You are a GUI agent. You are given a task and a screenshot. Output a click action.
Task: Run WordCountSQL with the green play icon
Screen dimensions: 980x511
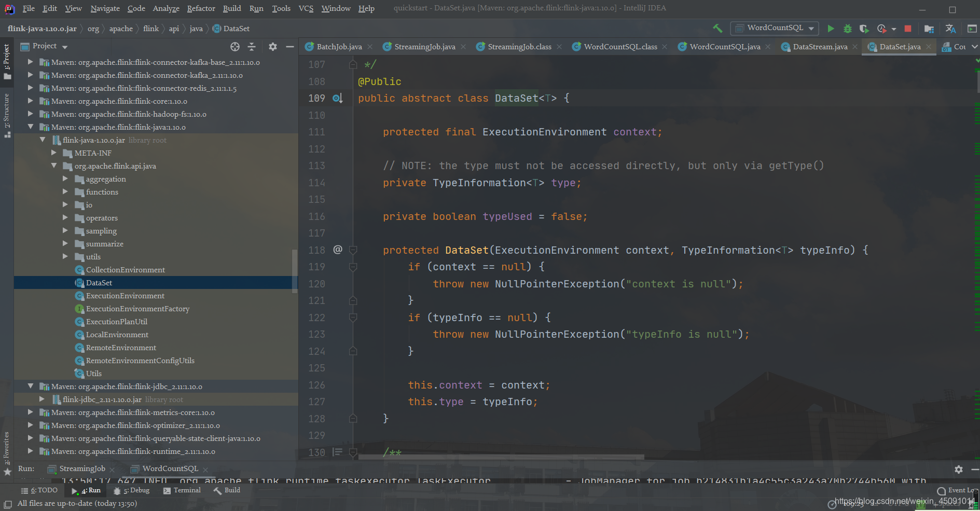point(831,29)
